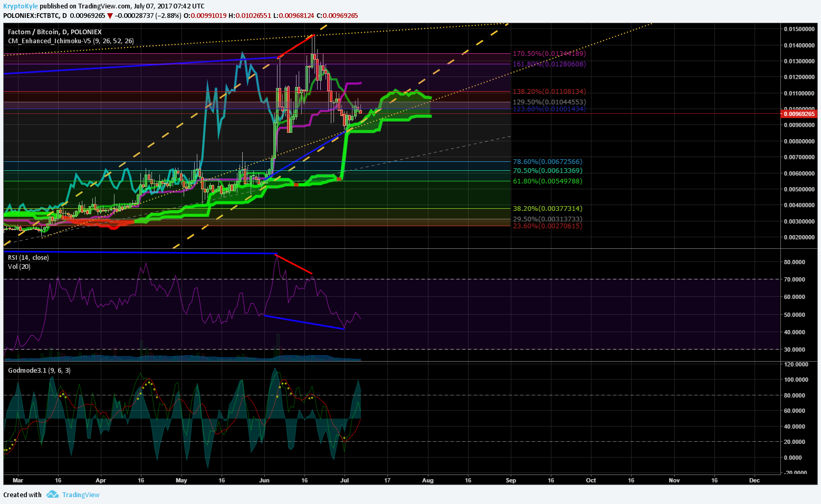This screenshot has height=504, width=821.
Task: Click the Nov label on time axis
Action: (674, 481)
